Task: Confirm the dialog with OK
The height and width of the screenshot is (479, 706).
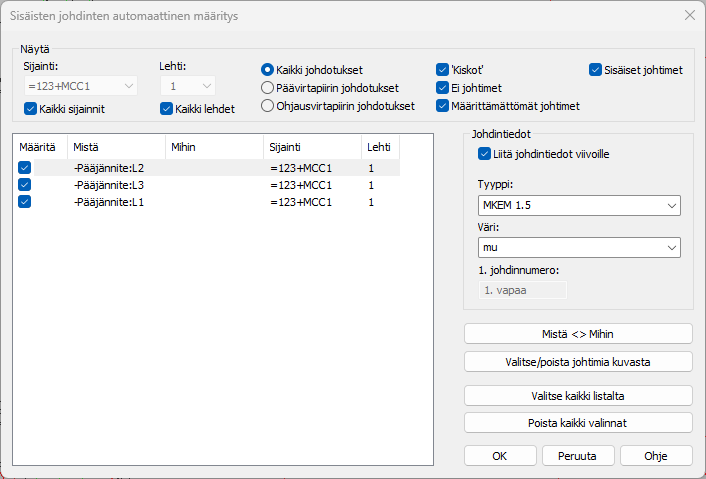Action: pos(500,455)
